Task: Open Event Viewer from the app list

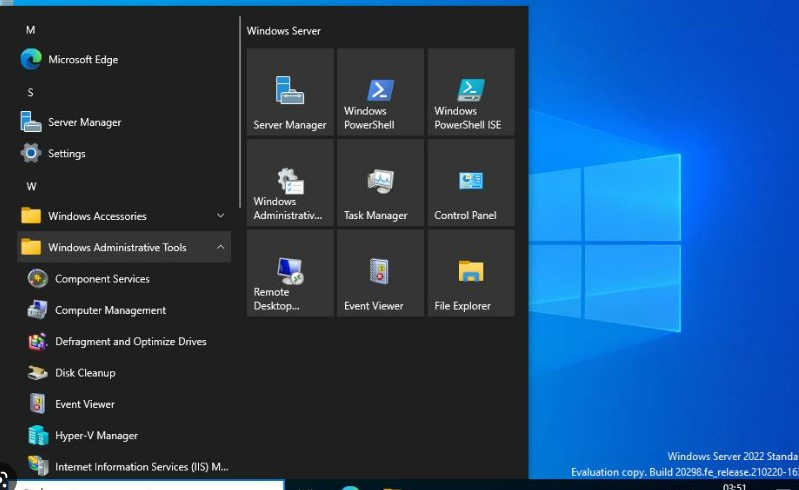Action: pos(124,404)
